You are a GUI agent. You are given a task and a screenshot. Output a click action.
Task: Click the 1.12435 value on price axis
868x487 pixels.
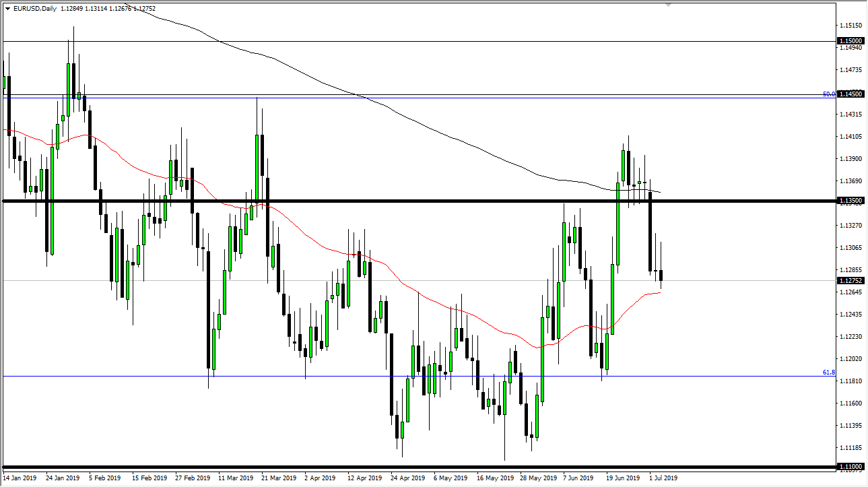(x=852, y=314)
